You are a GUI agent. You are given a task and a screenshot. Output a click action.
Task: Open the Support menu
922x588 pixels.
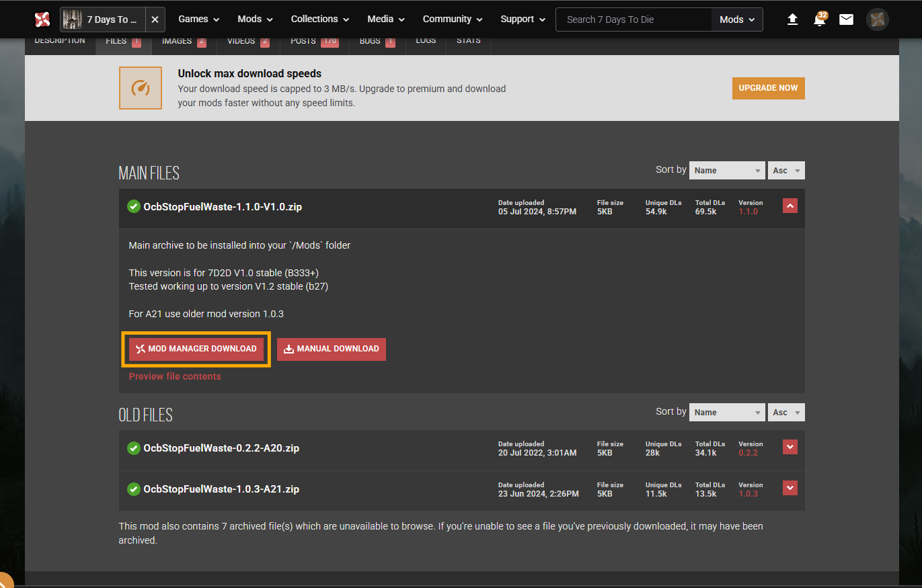point(523,19)
